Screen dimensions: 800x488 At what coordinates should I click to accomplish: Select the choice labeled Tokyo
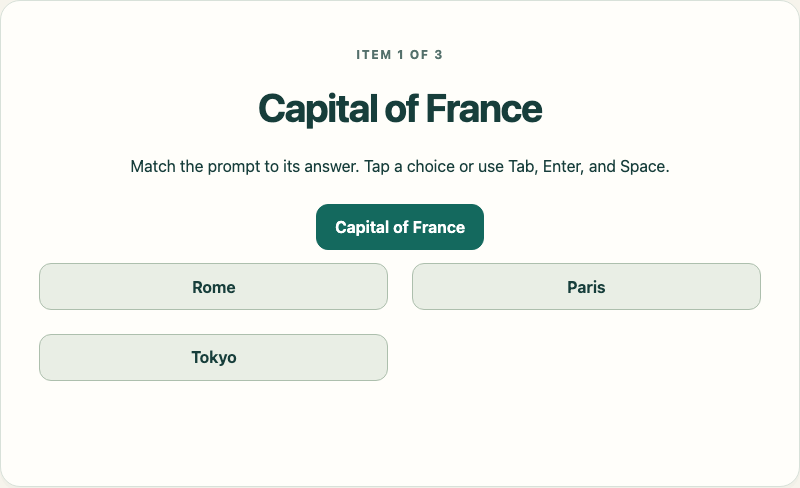pyautogui.click(x=213, y=357)
